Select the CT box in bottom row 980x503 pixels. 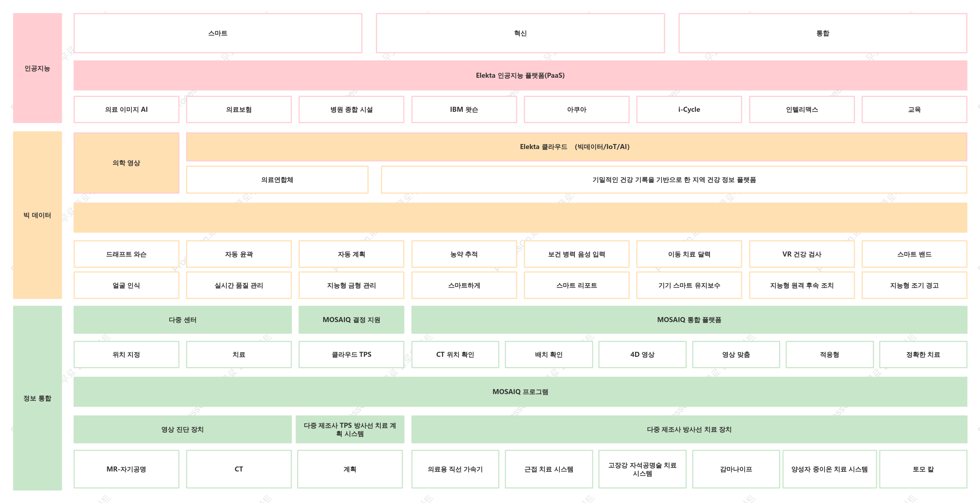[239, 469]
